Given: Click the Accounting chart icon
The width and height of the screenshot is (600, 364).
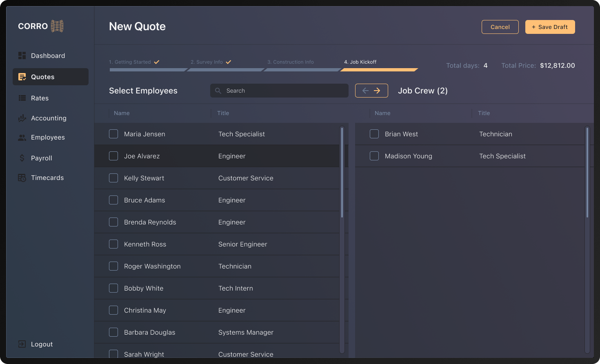Looking at the screenshot, I should point(22,118).
